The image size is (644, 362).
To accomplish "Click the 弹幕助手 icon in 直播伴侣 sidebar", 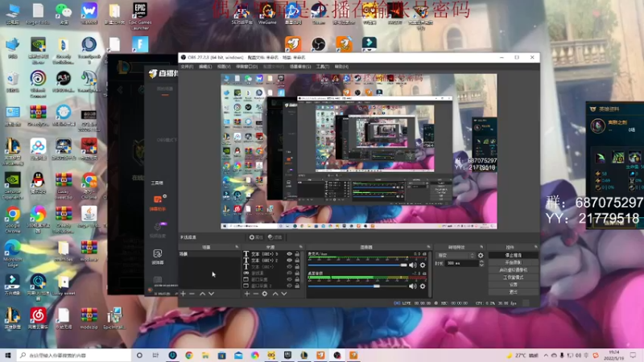I will [158, 204].
